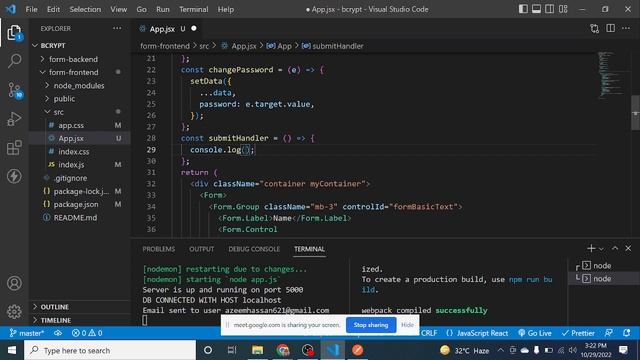This screenshot has height=360, width=640.
Task: Open the Help menu
Action: 226,9
